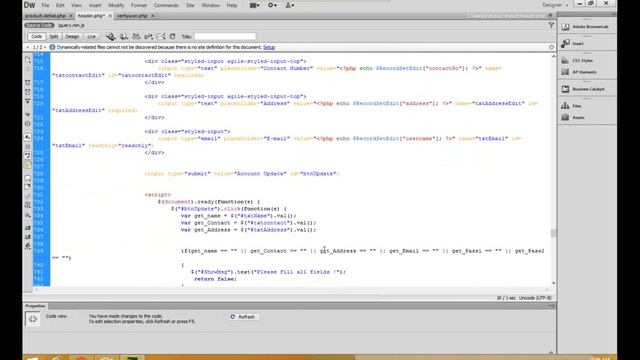Open the Commands menu

(x=166, y=5)
